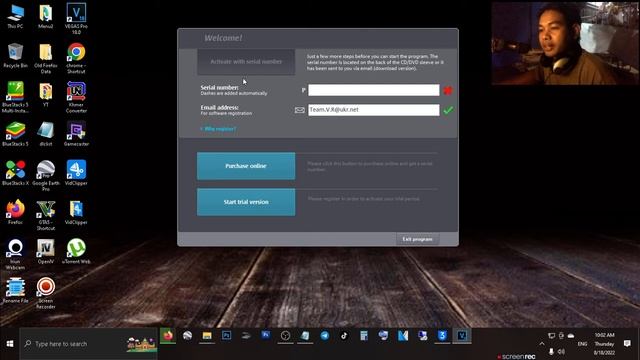This screenshot has height=360, width=640.
Task: Open Firefox desktop shortcut
Action: (x=15, y=212)
